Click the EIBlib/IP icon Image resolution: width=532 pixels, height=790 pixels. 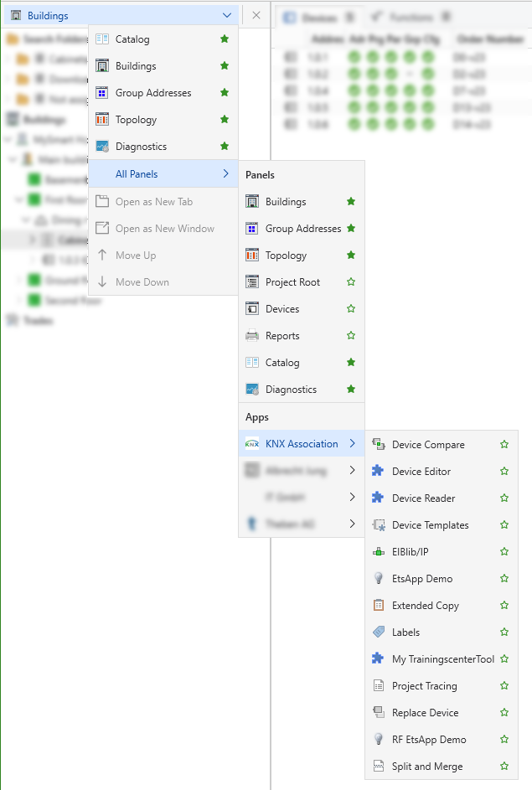[x=379, y=552]
